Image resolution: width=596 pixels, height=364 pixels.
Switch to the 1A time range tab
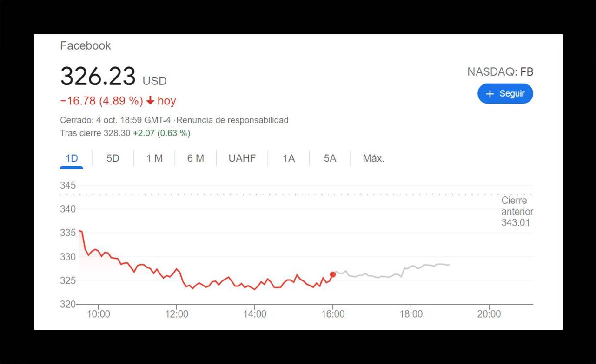(x=289, y=158)
